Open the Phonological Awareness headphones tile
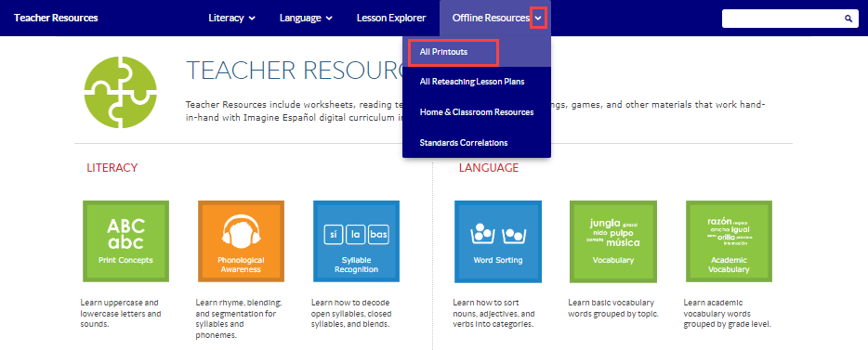The height and width of the screenshot is (350, 868). 241,241
